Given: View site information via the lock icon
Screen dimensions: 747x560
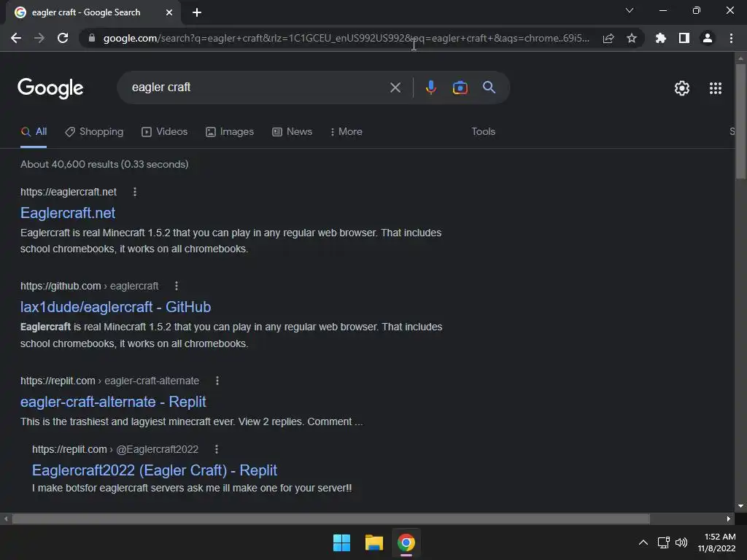Looking at the screenshot, I should 92,38.
